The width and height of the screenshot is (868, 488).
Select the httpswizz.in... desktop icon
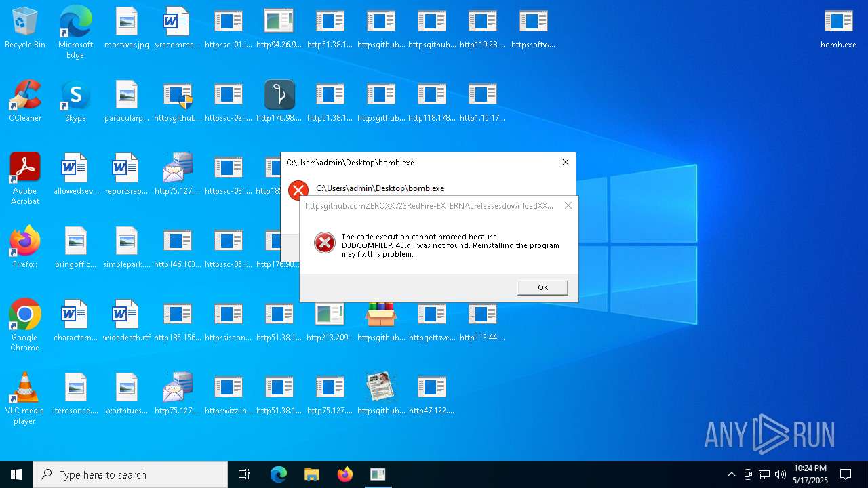tap(229, 394)
